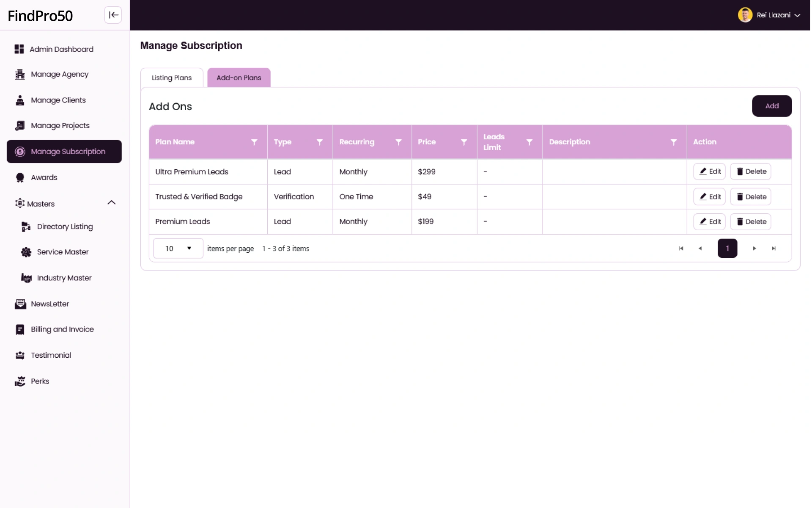Open the Description column filter icon
Viewport: 812px width, 508px height.
[x=674, y=142]
